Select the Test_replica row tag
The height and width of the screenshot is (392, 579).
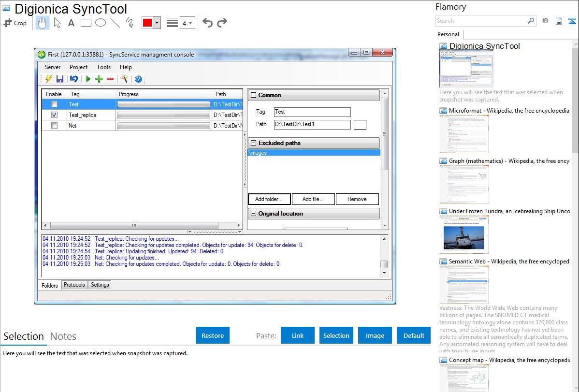82,115
